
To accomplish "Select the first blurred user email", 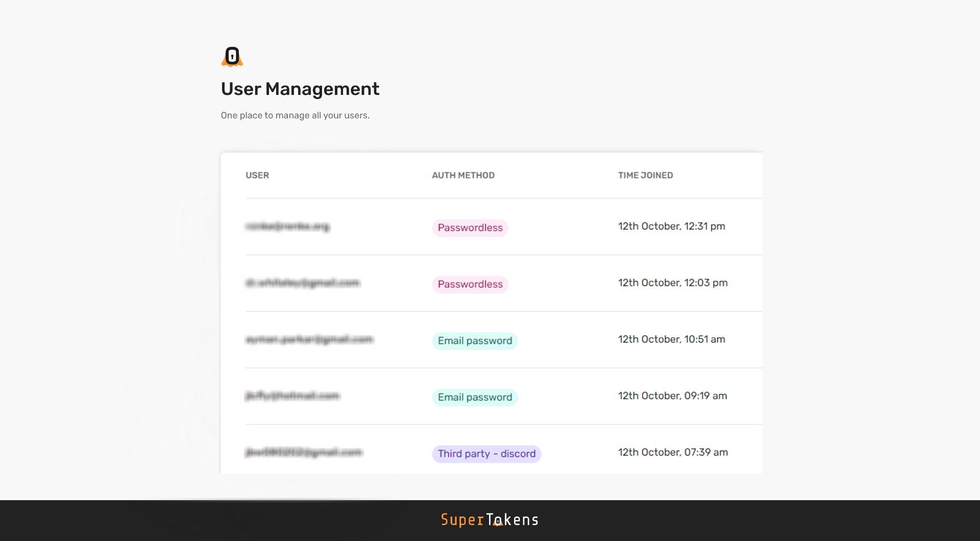I will click(288, 227).
